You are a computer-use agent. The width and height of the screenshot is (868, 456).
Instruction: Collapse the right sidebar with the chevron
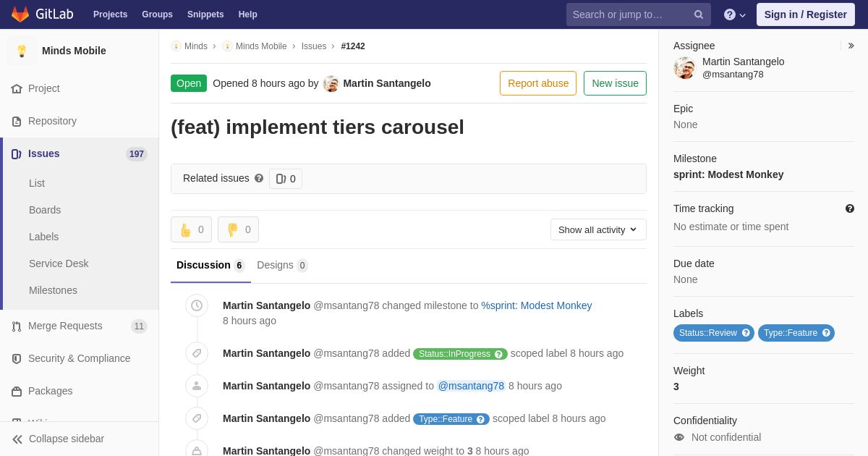(851, 46)
